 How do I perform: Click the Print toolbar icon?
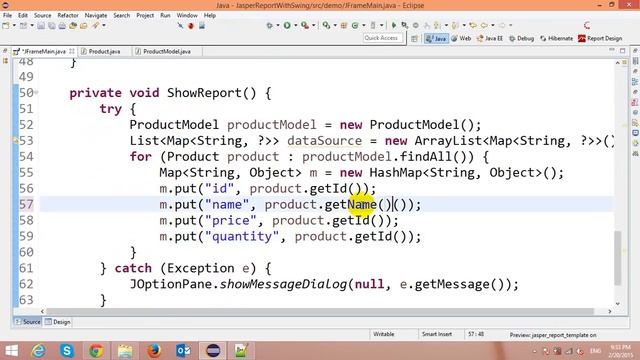[x=62, y=26]
